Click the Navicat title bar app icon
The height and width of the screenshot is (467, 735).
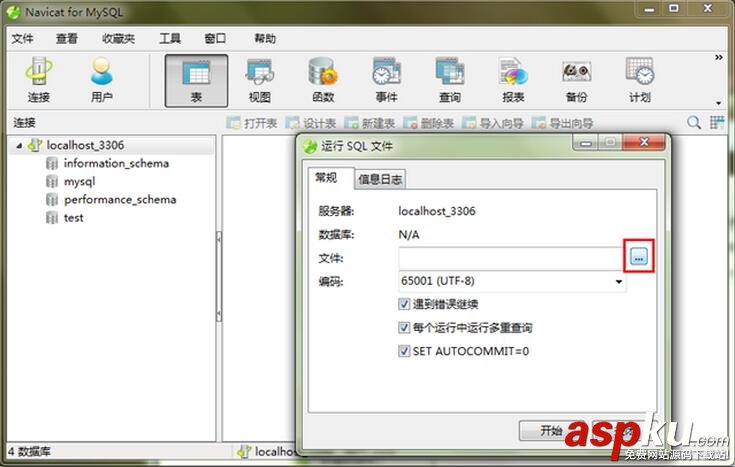coord(14,12)
